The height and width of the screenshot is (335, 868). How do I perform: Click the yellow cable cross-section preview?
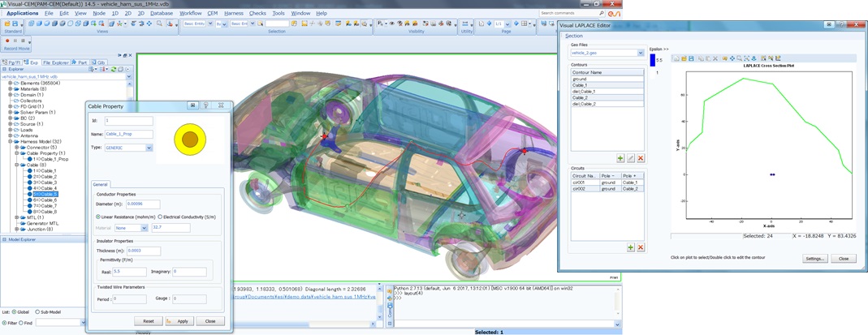point(190,140)
